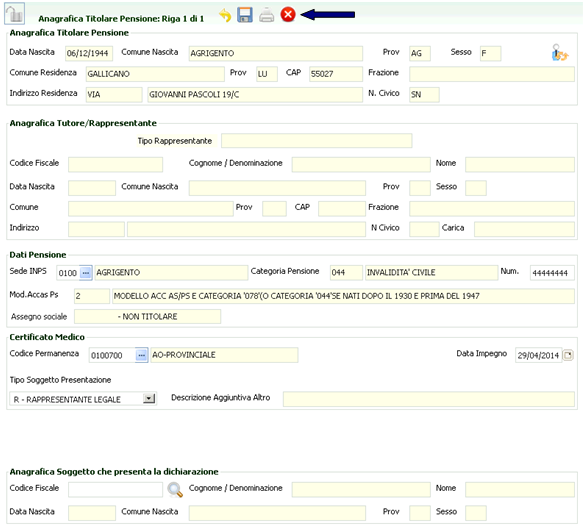Search Codice Fiscale with magnifier icon
This screenshot has height=530, width=583.
175,489
